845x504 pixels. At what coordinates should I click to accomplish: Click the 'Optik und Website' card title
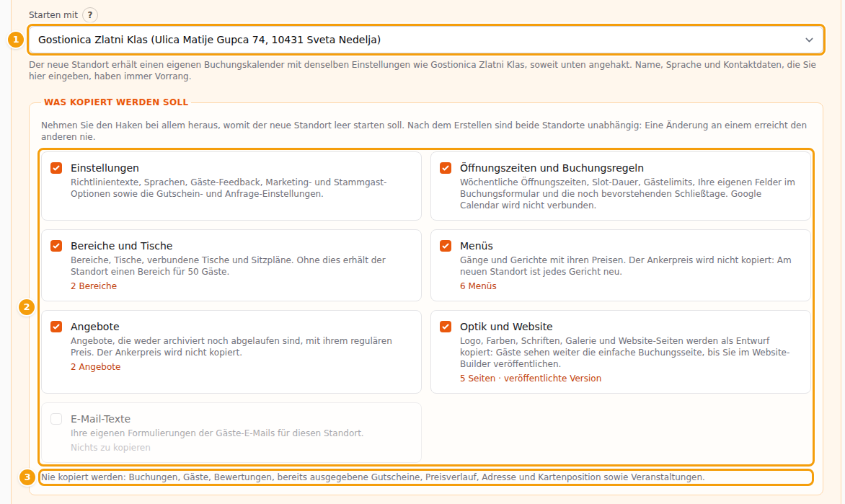[x=506, y=327]
